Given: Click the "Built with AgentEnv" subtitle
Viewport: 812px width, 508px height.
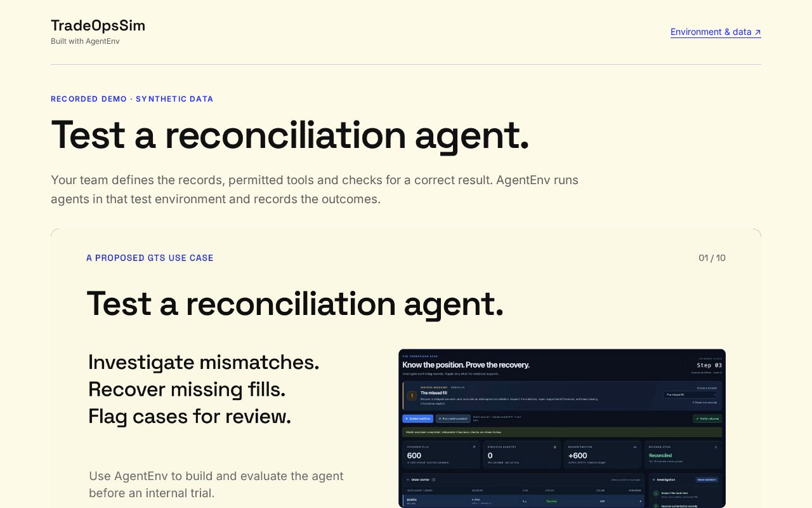Looking at the screenshot, I should click(85, 41).
